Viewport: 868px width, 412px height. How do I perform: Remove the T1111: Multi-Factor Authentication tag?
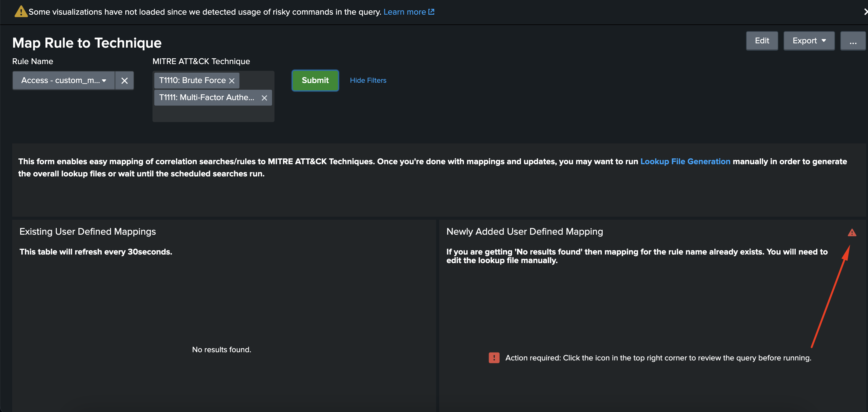tap(264, 98)
